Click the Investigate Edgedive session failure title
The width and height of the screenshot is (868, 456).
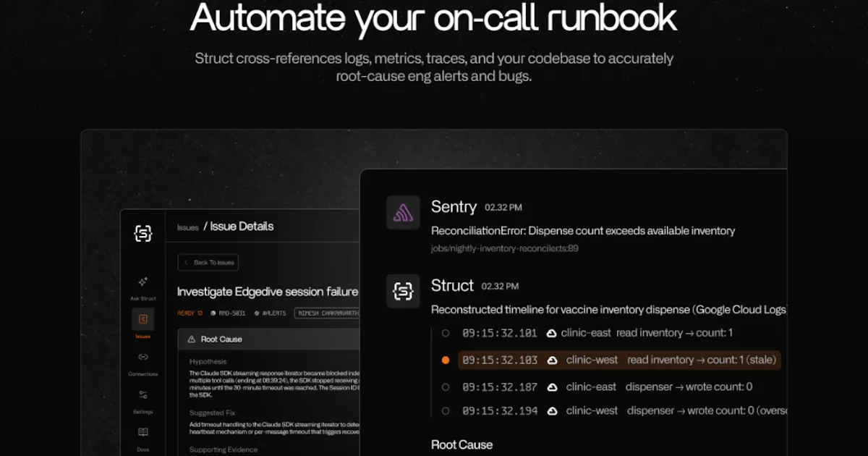[268, 292]
